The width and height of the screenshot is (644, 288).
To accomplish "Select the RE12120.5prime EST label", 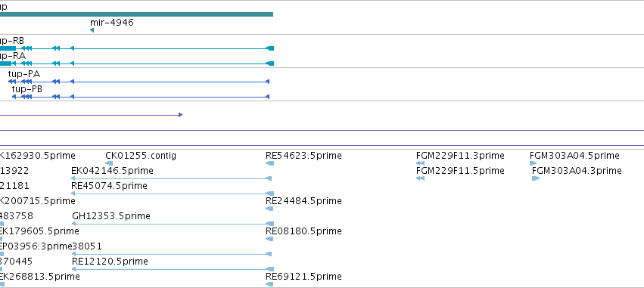I will point(110,262).
